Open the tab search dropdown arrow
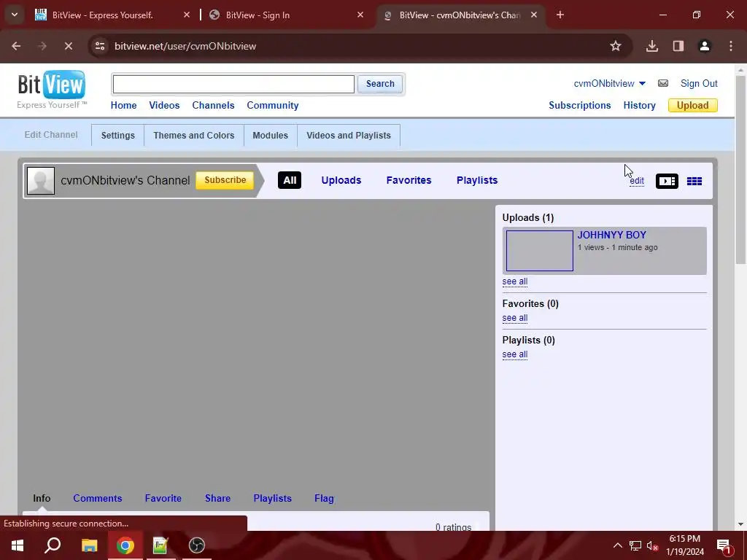This screenshot has width=747, height=560. 15,15
